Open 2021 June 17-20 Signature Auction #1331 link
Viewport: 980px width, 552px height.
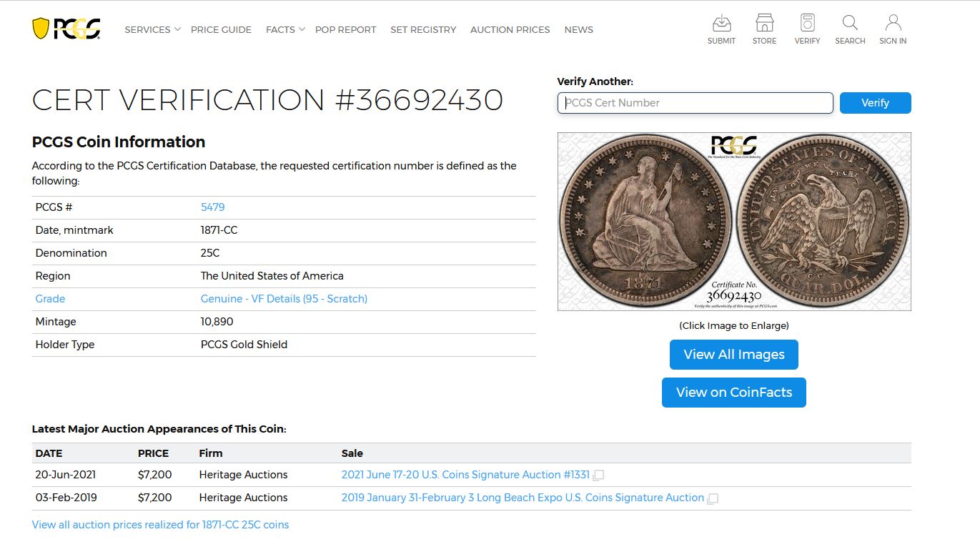coord(465,475)
